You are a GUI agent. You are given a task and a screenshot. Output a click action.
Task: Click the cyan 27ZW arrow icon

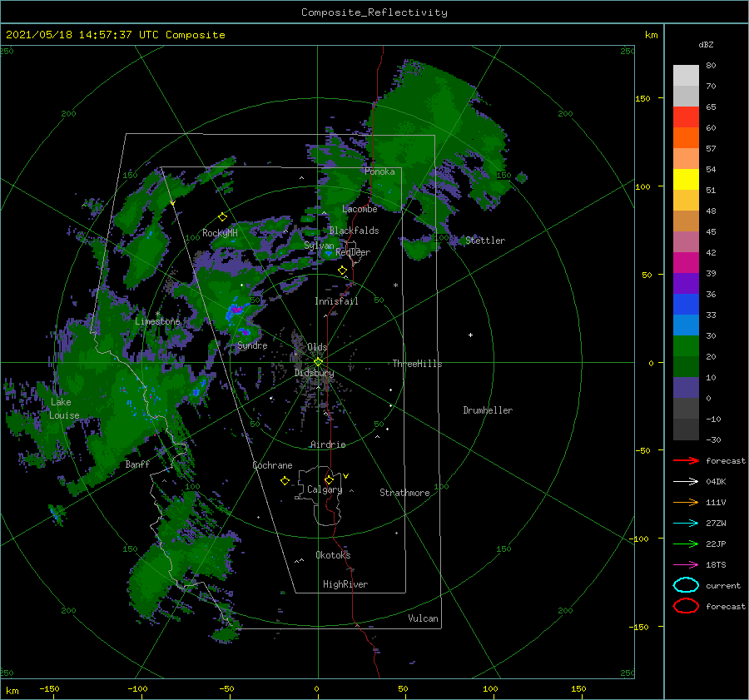686,524
